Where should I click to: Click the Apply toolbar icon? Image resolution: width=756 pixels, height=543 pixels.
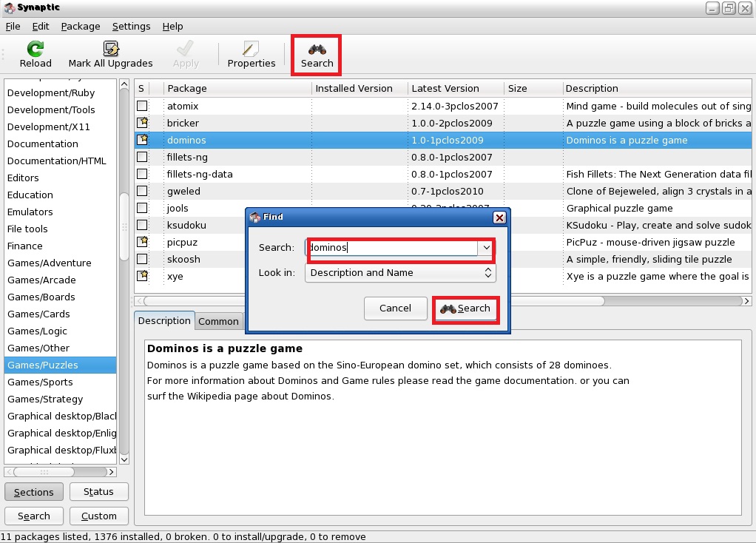184,49
